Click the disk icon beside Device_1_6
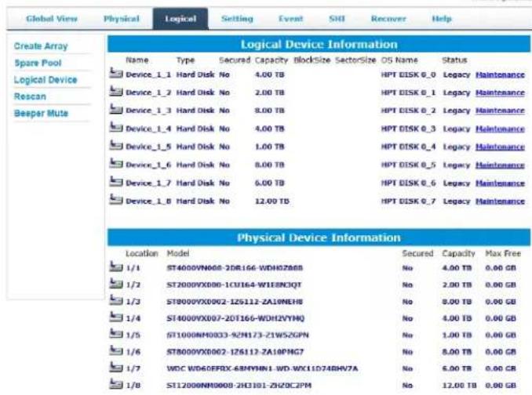This screenshot has height=395, width=532. coord(116,163)
